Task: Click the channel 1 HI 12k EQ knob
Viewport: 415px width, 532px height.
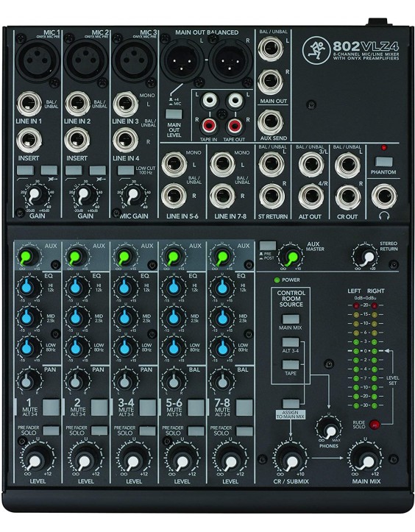Action: 27,288
